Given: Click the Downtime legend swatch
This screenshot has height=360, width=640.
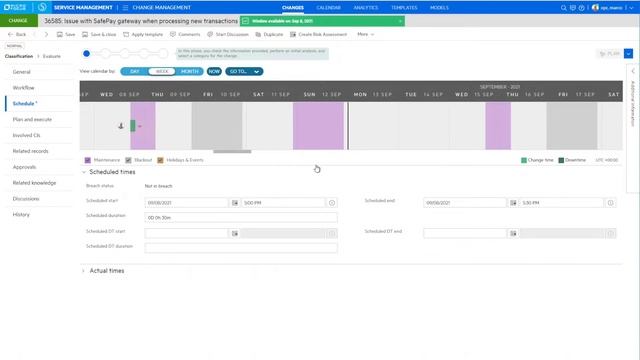Looking at the screenshot, I should click(561, 160).
